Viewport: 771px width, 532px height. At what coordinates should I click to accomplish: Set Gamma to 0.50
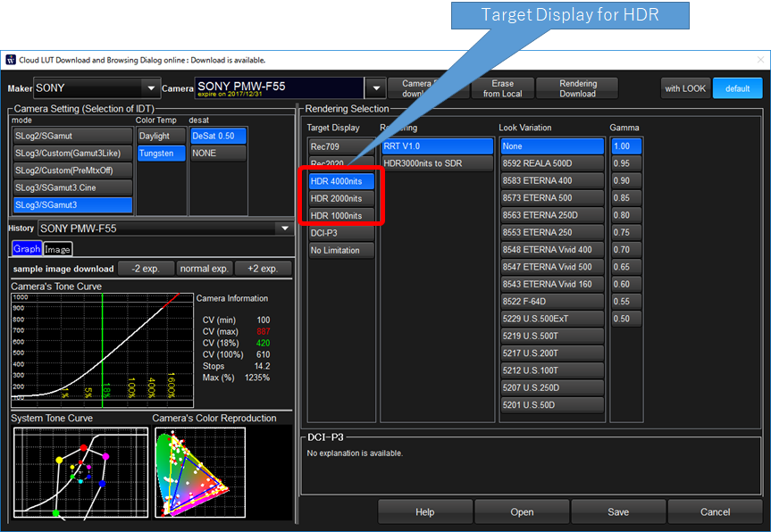(x=626, y=319)
